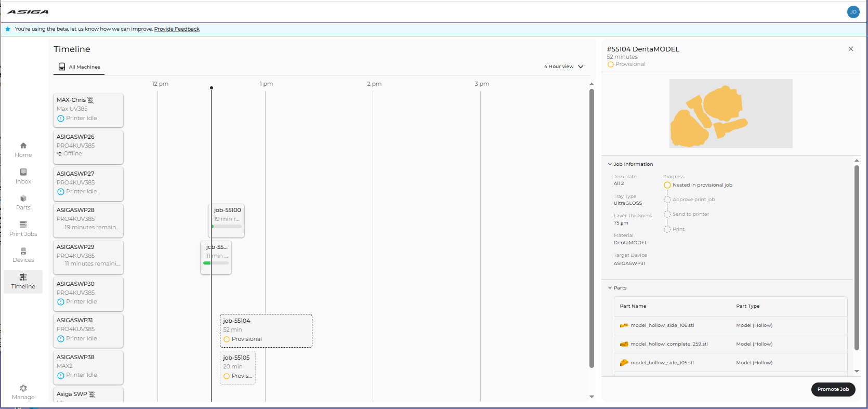Open the Inbox sidebar icon
This screenshot has width=868, height=409.
23,172
